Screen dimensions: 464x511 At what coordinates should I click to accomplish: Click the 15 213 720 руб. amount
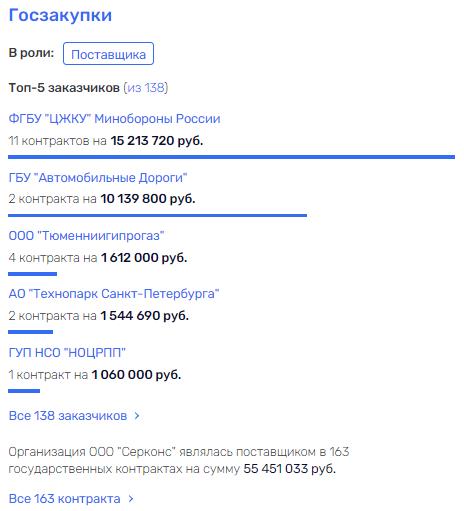click(x=157, y=141)
